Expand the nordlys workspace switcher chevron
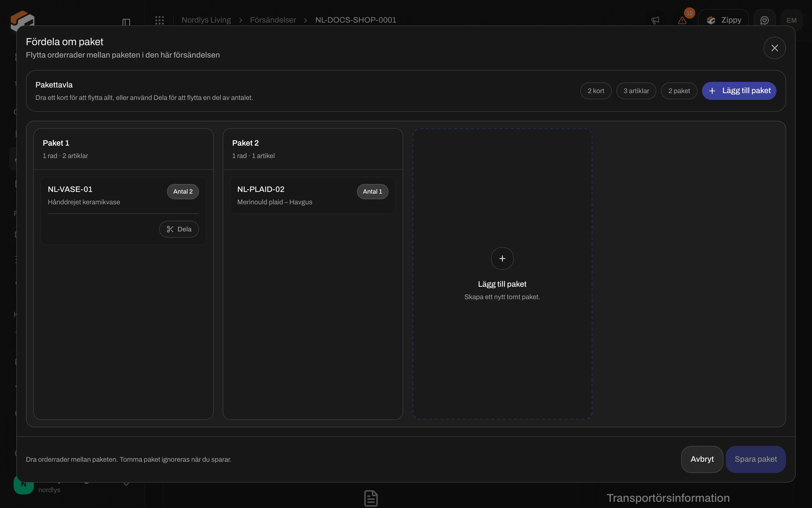This screenshot has height=508, width=812. point(126,484)
